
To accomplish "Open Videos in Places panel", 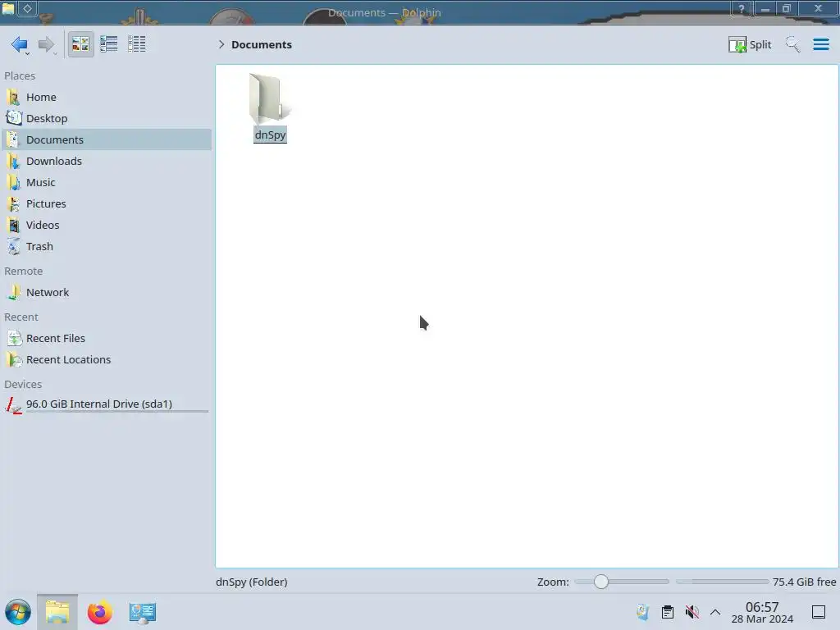I will click(x=107, y=226).
